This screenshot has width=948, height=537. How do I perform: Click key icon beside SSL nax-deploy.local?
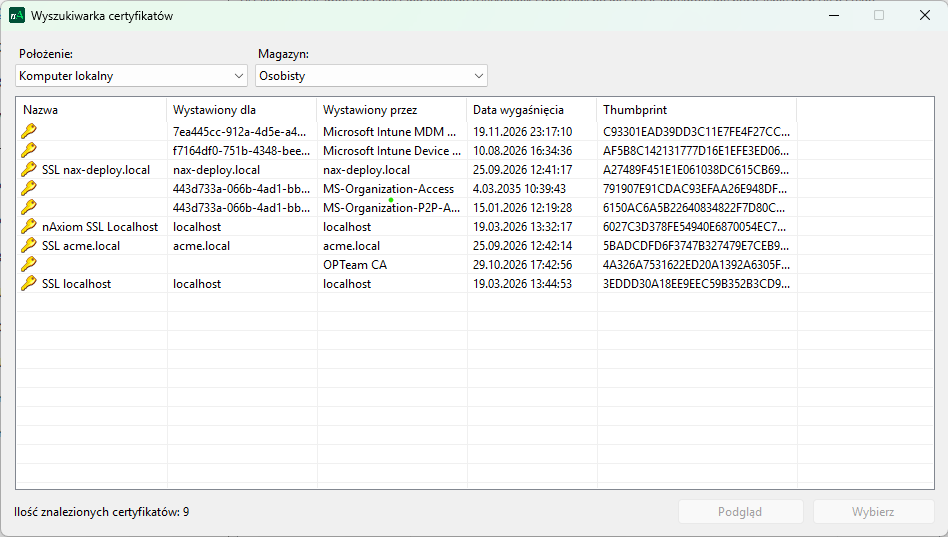(29, 169)
